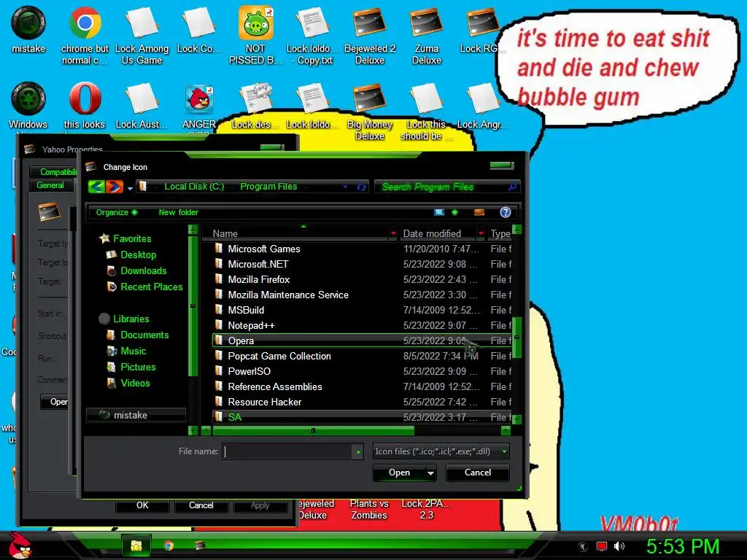
Task: Change view using the views icon
Action: point(439,212)
